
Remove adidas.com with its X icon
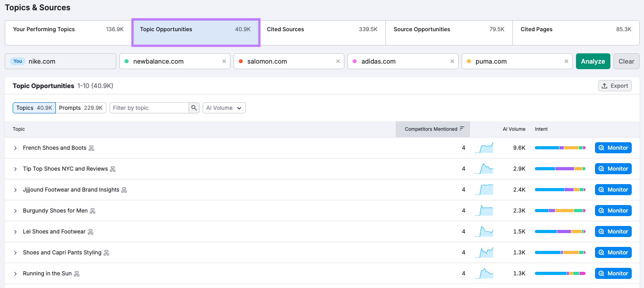[x=452, y=61]
